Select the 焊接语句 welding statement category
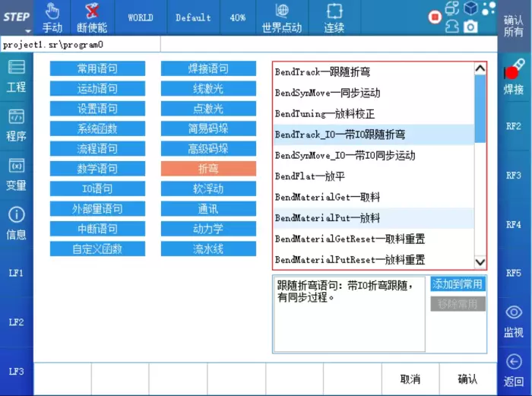The width and height of the screenshot is (532, 396). pyautogui.click(x=208, y=69)
